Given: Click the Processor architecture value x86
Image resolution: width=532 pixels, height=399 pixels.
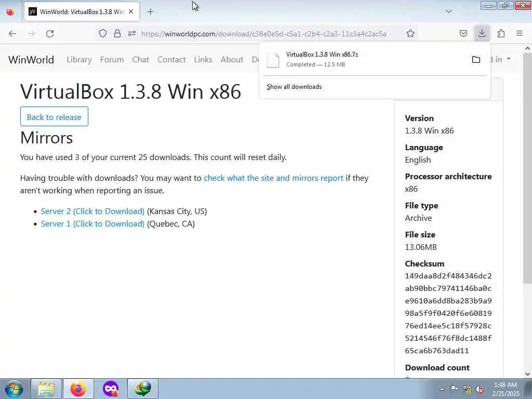Looking at the screenshot, I should 411,189.
